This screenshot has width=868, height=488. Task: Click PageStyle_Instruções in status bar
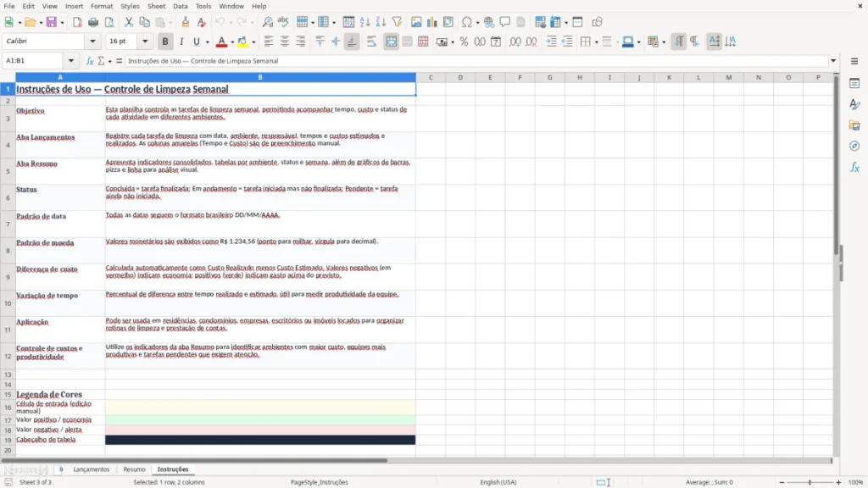320,482
